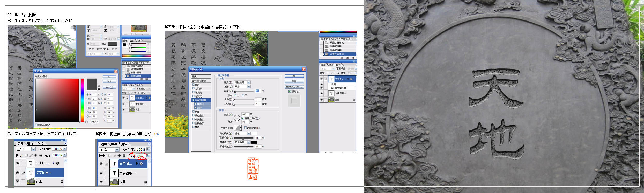Switch to 通道 tab in step four layers panel

[114, 144]
